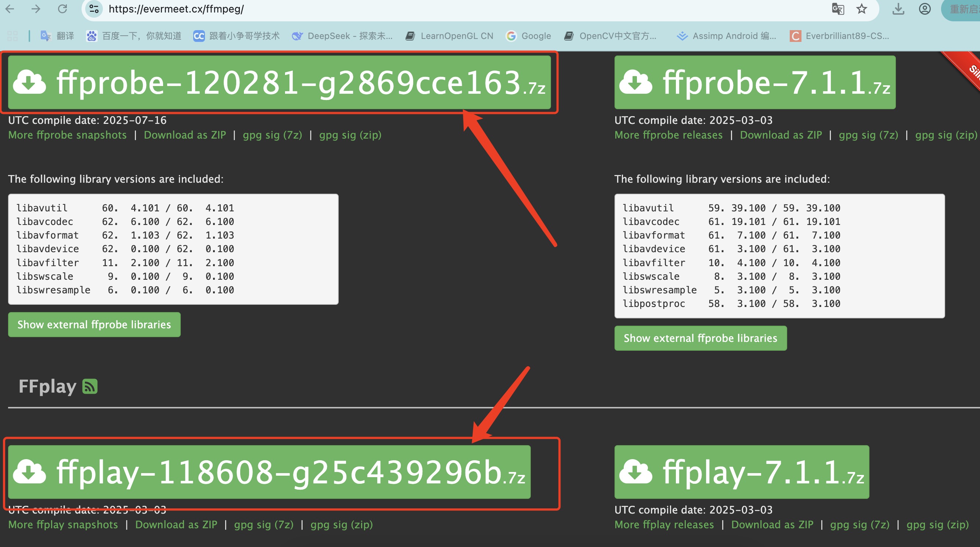Click UTC compile date: 2025-07-16 text

(x=87, y=120)
